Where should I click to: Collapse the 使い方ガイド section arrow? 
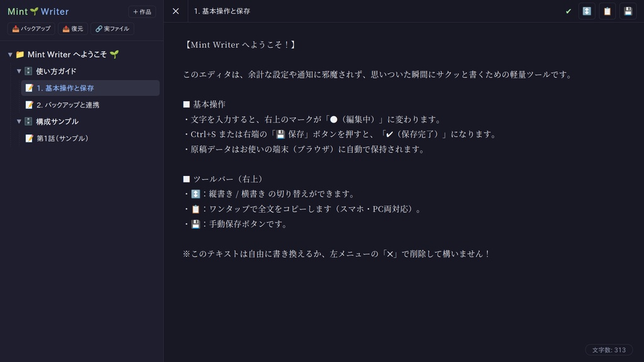point(19,71)
